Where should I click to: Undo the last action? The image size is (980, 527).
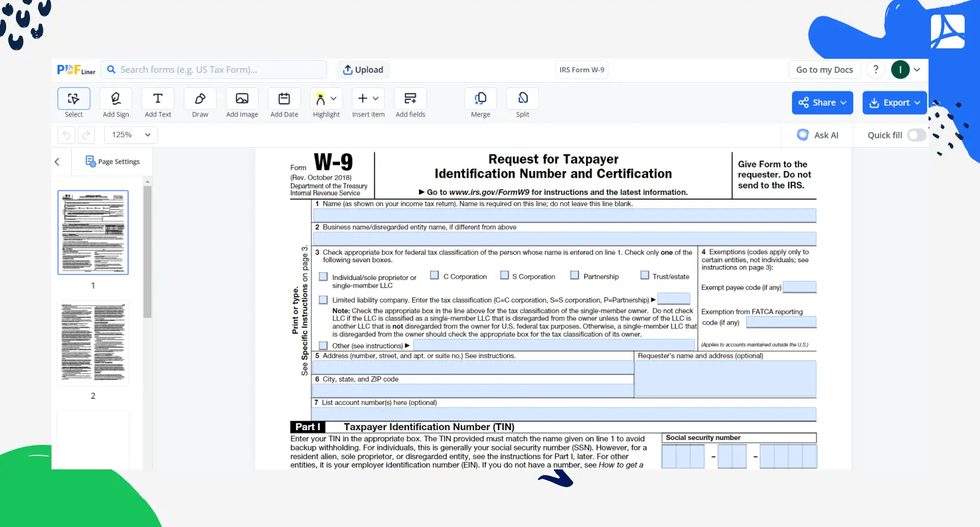[67, 135]
